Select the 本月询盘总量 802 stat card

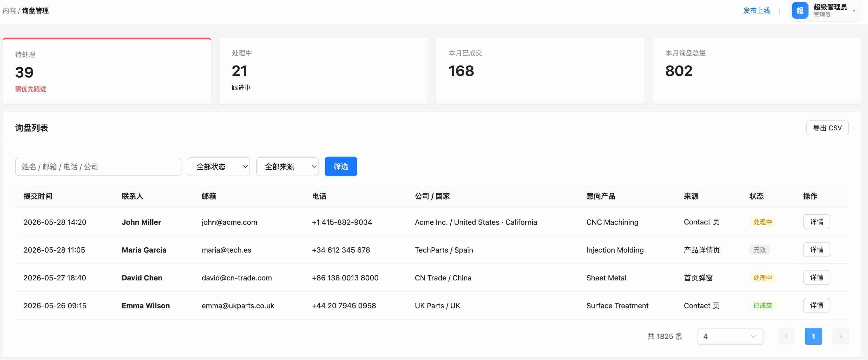coord(757,71)
